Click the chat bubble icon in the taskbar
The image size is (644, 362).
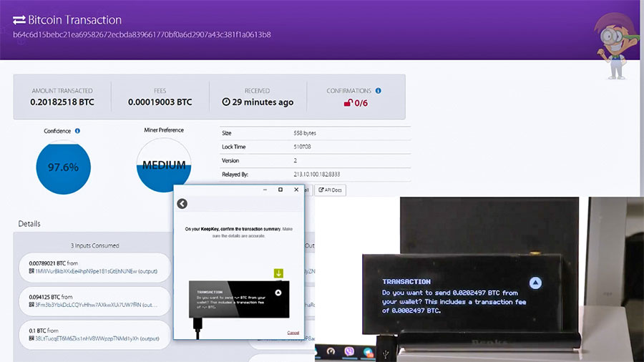click(x=368, y=352)
